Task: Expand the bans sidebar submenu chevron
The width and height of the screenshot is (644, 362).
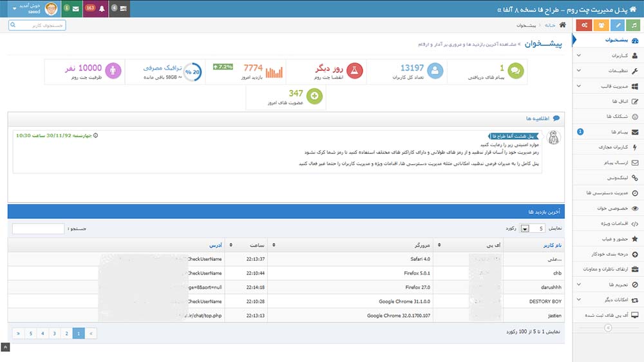Action: (x=579, y=284)
